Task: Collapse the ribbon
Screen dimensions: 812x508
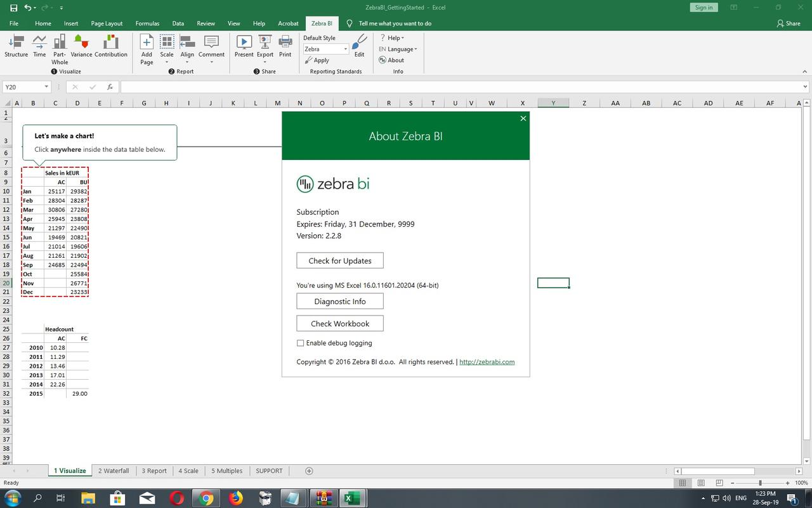Action: (805, 71)
